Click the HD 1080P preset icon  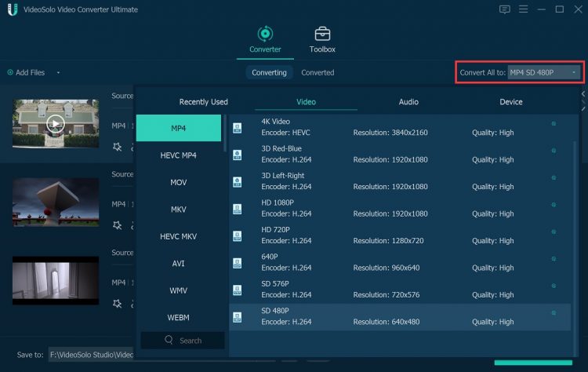coord(237,209)
